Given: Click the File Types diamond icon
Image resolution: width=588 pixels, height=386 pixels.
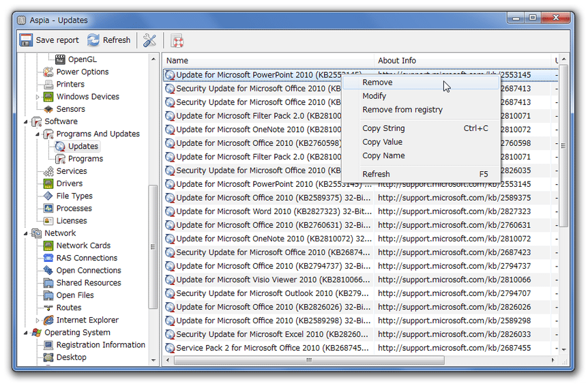Looking at the screenshot, I should point(48,196).
